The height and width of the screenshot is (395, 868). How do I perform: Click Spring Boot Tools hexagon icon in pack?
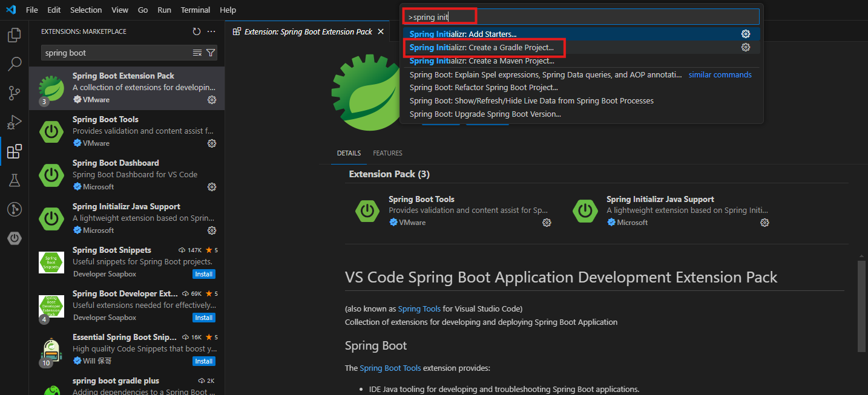[x=367, y=210]
